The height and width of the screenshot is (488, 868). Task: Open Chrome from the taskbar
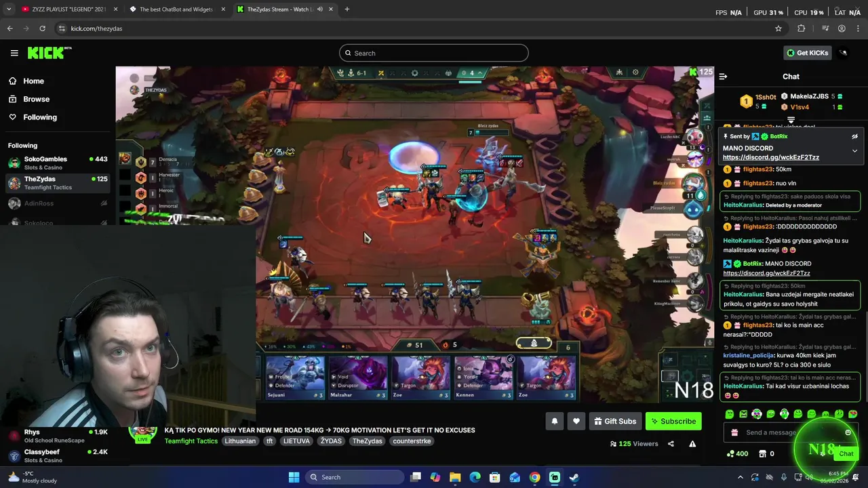coord(534,477)
